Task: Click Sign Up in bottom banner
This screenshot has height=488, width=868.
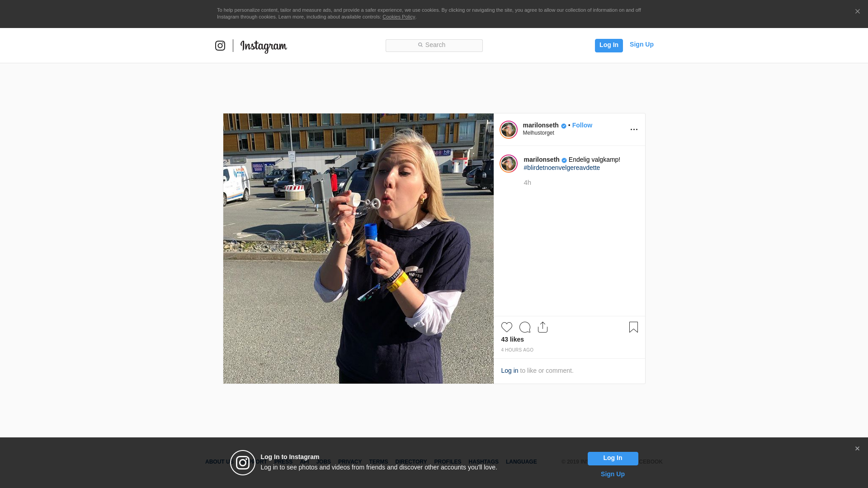Action: [x=613, y=474]
